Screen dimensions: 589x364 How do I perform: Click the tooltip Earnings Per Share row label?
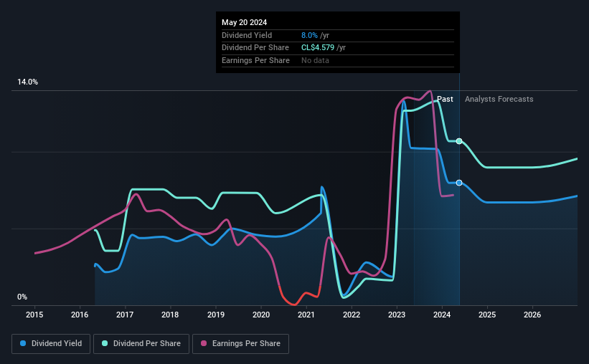pyautogui.click(x=255, y=60)
